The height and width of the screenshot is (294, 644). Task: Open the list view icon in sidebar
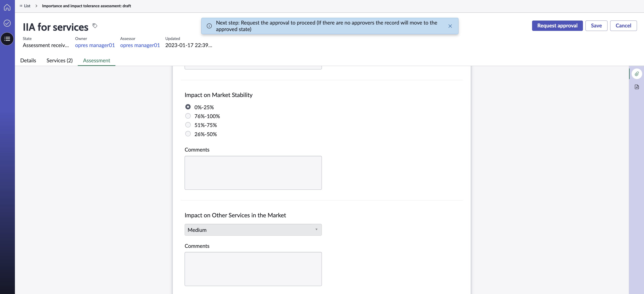tap(7, 39)
